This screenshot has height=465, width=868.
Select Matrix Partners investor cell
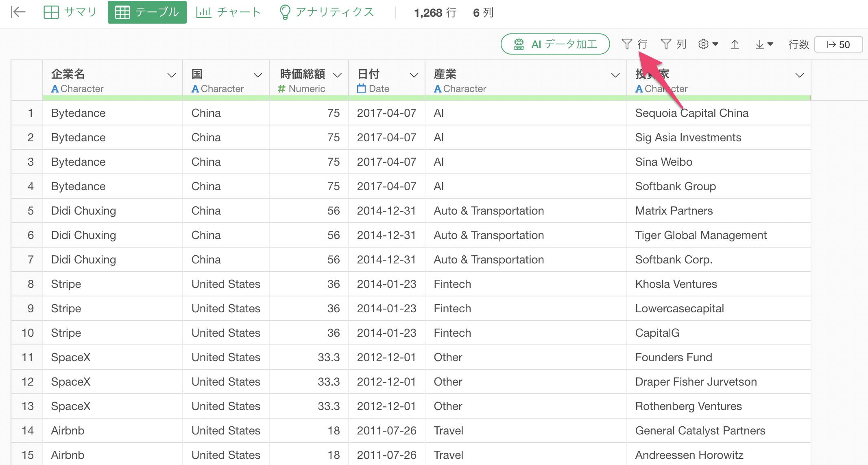719,211
